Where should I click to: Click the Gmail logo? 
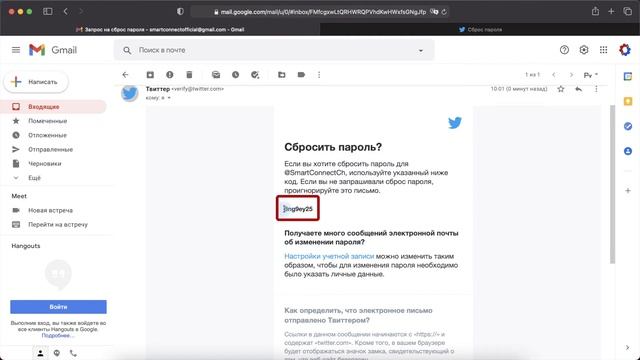[x=53, y=50]
